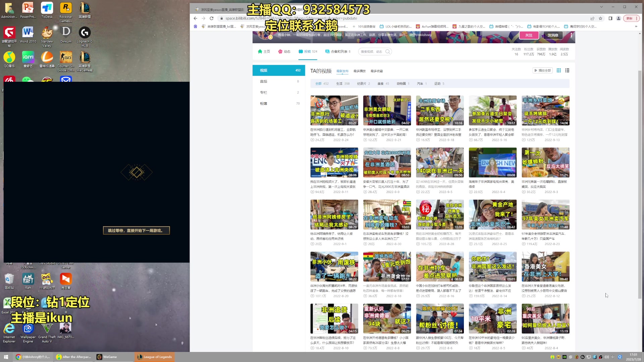Open Windows Start menu
The image size is (644, 362).
click(x=6, y=357)
